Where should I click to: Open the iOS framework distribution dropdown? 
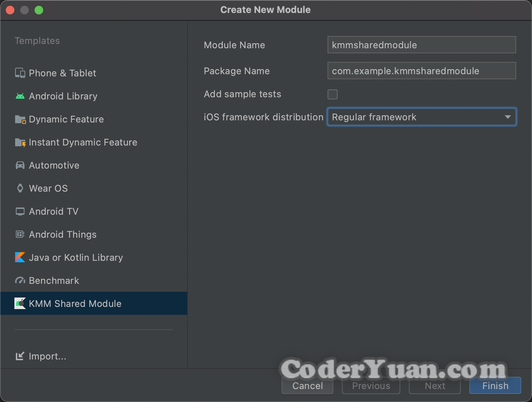pos(422,117)
